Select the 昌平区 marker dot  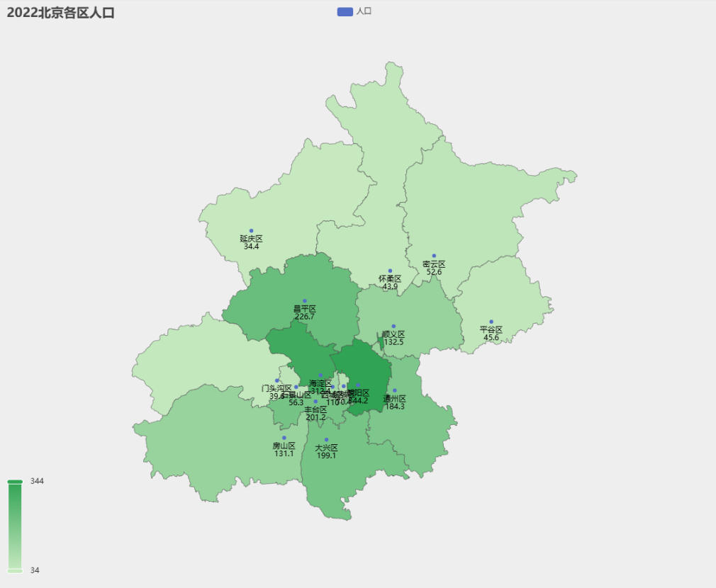coord(305,301)
